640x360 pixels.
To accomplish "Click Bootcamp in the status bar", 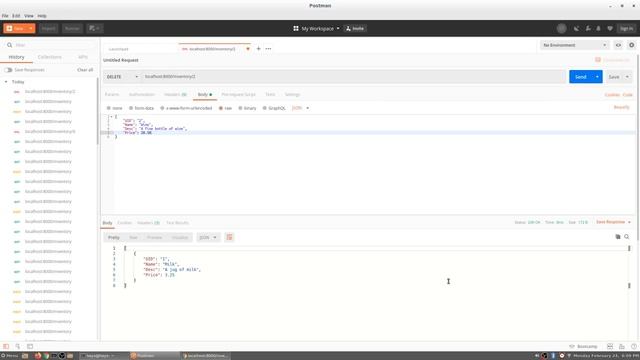I will (584, 347).
